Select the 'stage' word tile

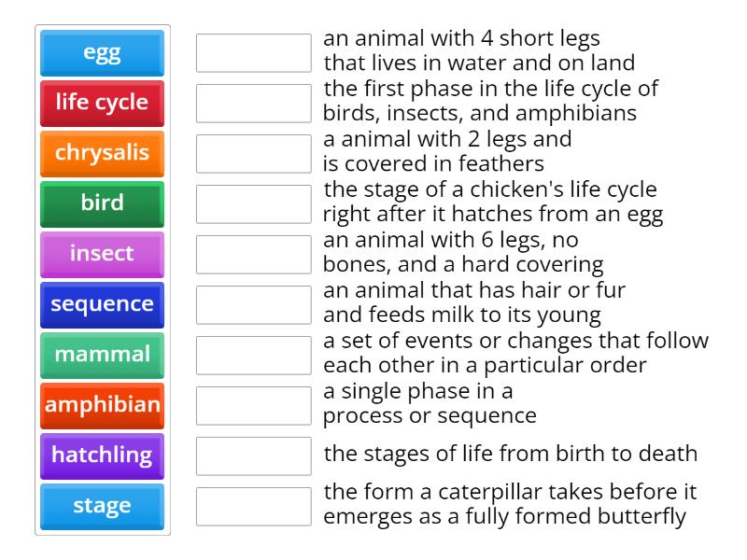pyautogui.click(x=102, y=506)
